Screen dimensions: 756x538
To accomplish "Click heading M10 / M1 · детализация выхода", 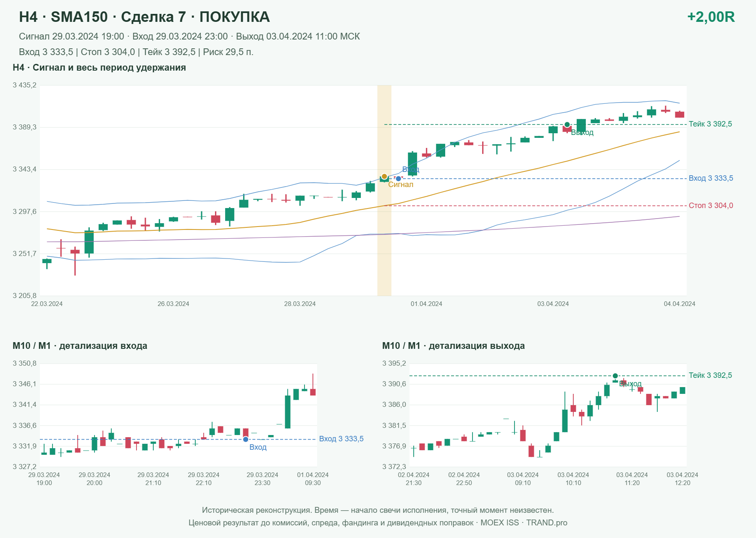I will pos(453,346).
